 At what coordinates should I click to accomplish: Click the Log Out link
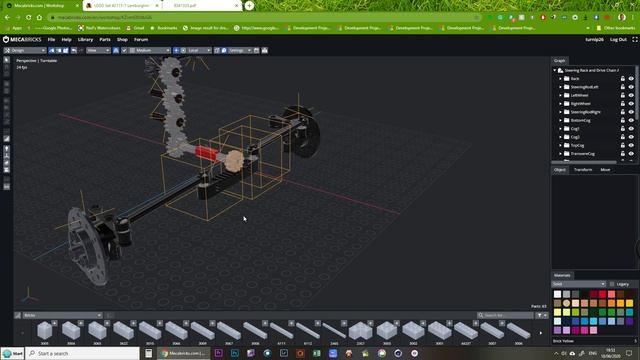click(618, 40)
